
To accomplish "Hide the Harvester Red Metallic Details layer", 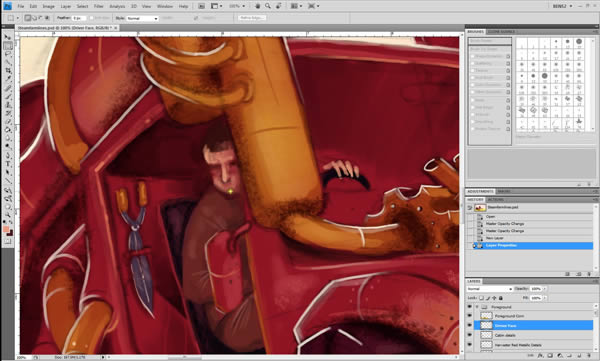I will 470,344.
